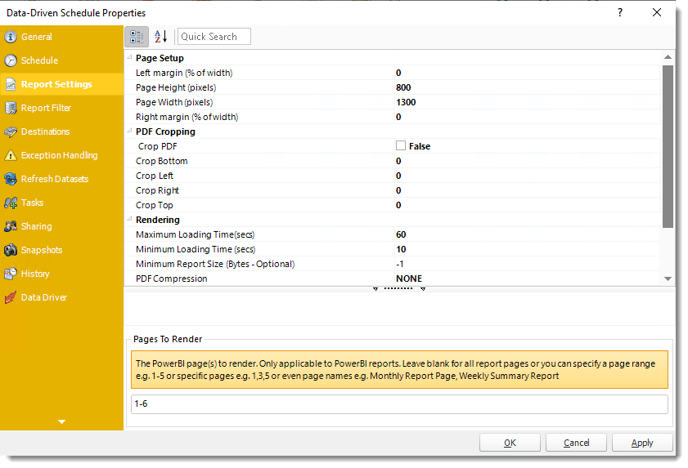The height and width of the screenshot is (468, 688).
Task: Click the Exception Handling warning icon
Action: click(x=11, y=155)
